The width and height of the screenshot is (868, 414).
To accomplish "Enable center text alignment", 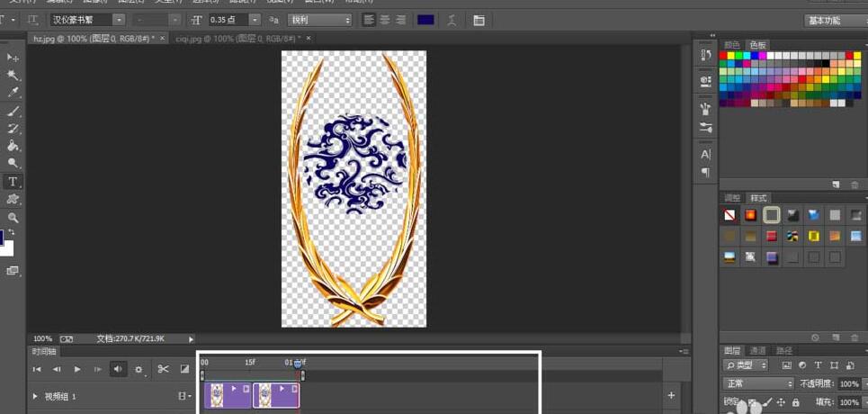I will tap(385, 20).
